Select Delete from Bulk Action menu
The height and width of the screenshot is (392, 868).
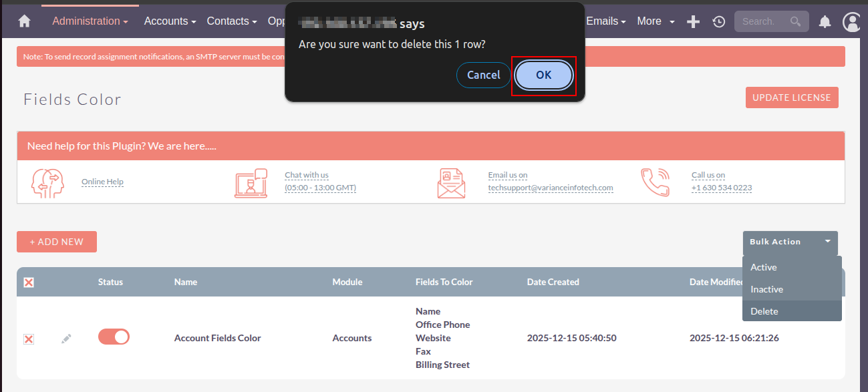point(764,311)
